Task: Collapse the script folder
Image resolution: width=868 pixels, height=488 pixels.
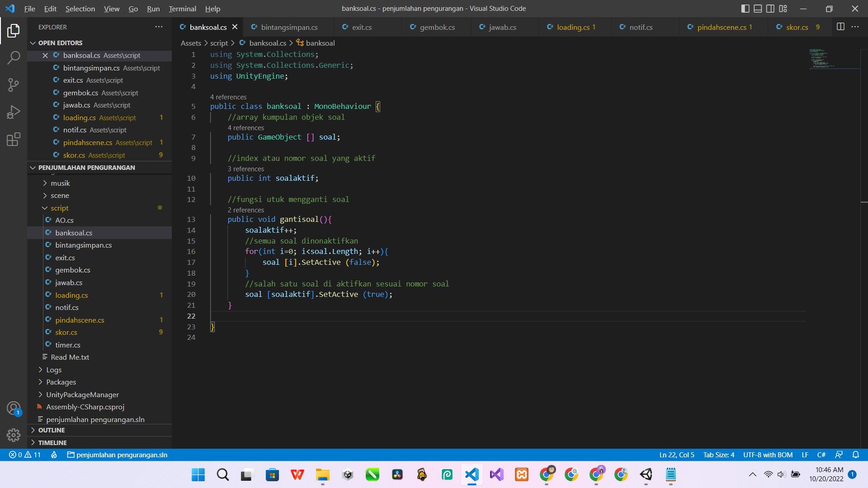Action: (x=59, y=208)
